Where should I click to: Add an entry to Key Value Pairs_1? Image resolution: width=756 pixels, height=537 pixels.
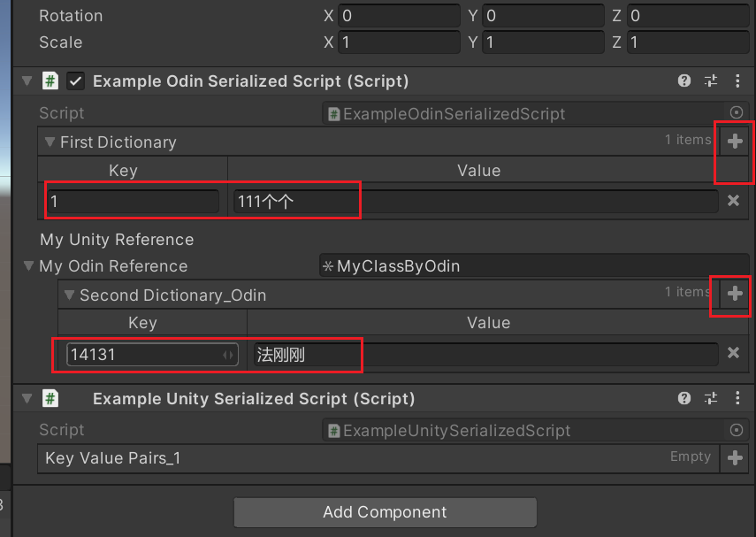coord(735,458)
